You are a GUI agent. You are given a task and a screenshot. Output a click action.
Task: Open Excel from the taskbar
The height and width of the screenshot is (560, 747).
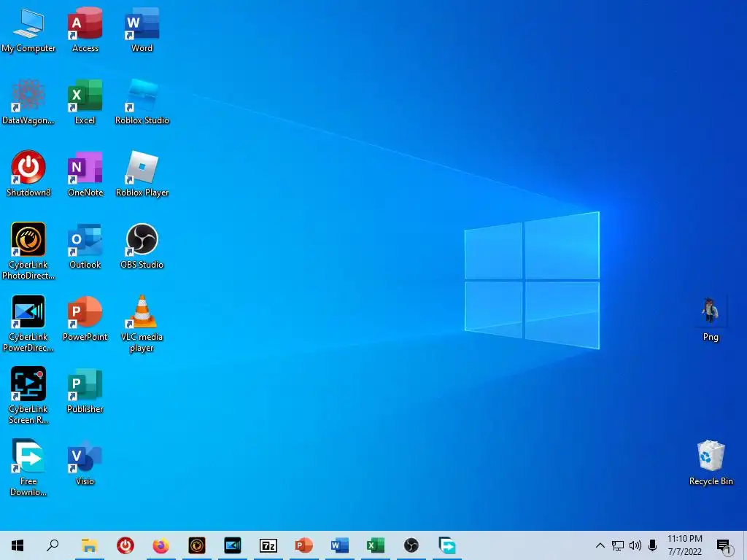pos(376,545)
